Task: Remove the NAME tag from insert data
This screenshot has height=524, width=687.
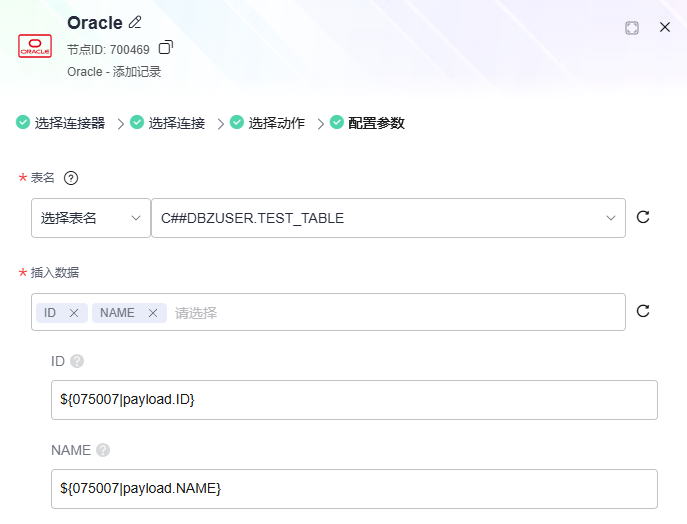Action: click(153, 313)
